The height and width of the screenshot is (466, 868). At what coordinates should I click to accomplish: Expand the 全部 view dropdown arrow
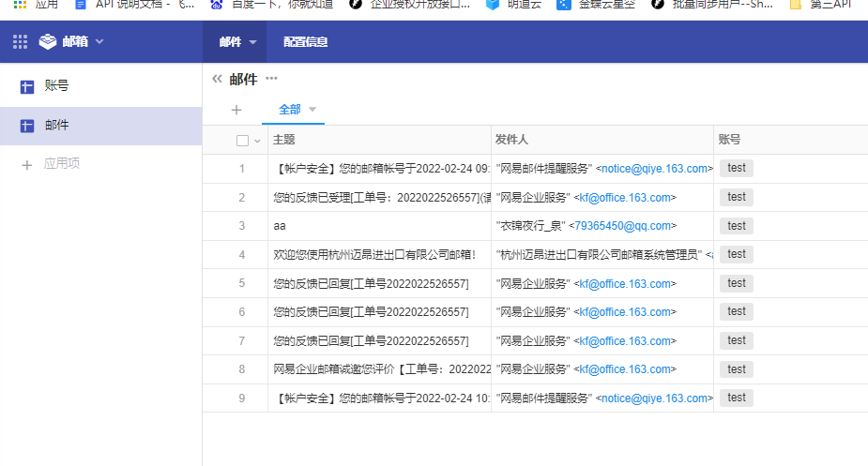[312, 110]
